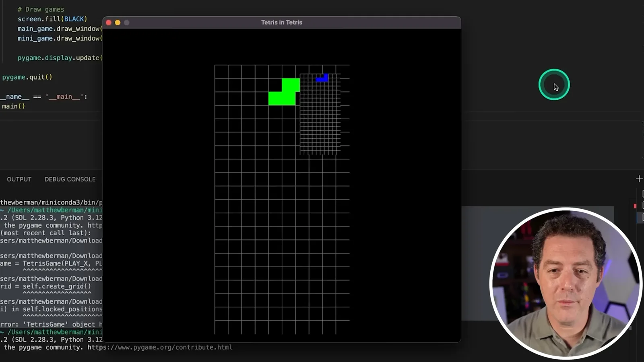644x362 pixels.
Task: Click the 'screen.fill(BLACK)' code line
Action: coord(52,19)
